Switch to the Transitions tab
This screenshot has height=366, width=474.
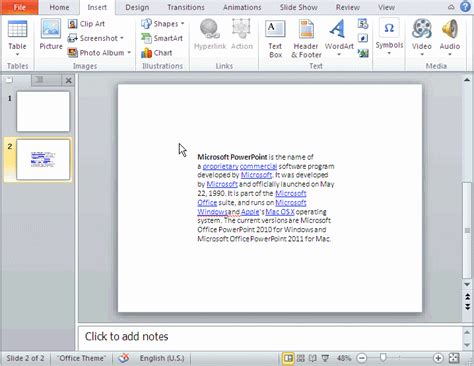(x=186, y=7)
